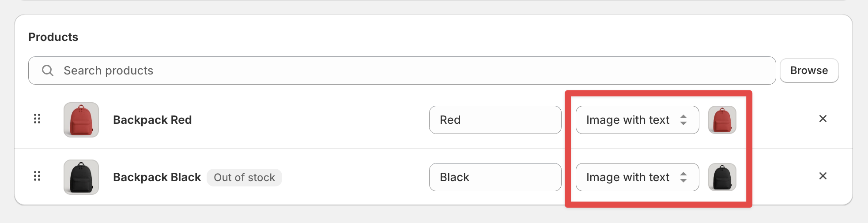Click the Backpack Red product name
Image resolution: width=868 pixels, height=223 pixels.
(152, 120)
